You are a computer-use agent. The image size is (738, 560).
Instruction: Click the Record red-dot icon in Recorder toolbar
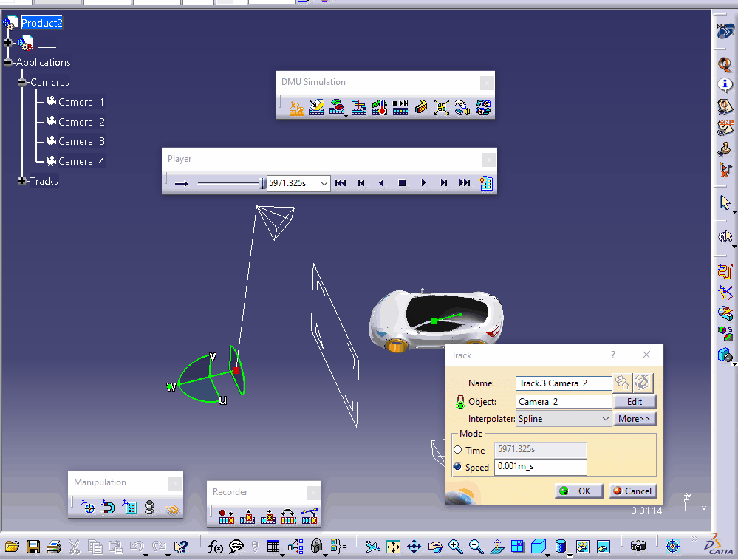point(226,516)
